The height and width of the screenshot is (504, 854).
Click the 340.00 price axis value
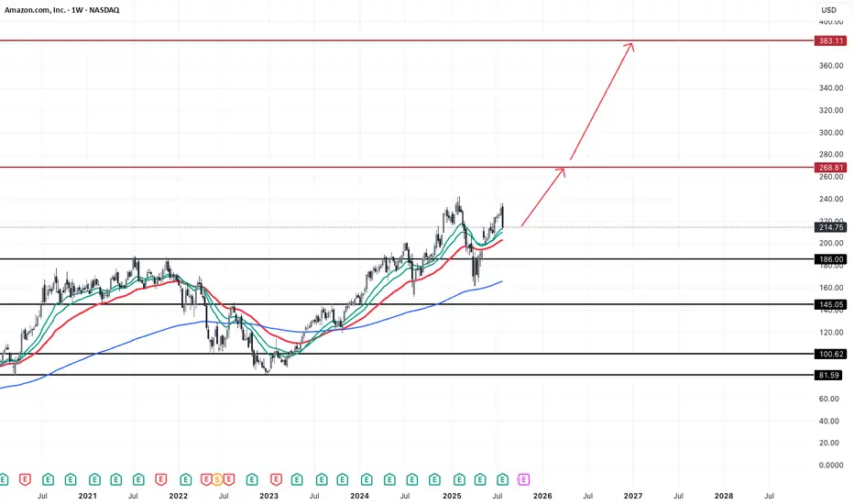click(x=831, y=88)
